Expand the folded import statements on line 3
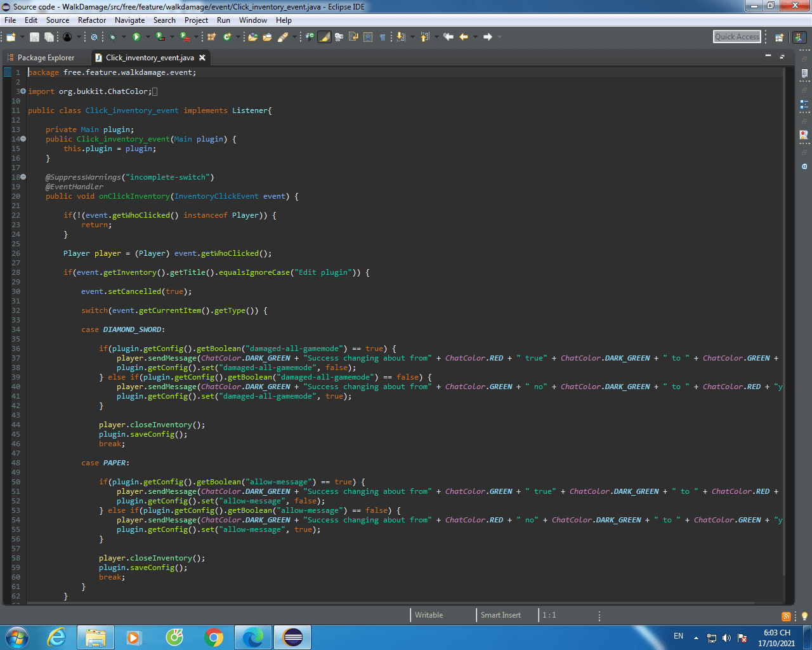812x650 pixels. point(23,91)
